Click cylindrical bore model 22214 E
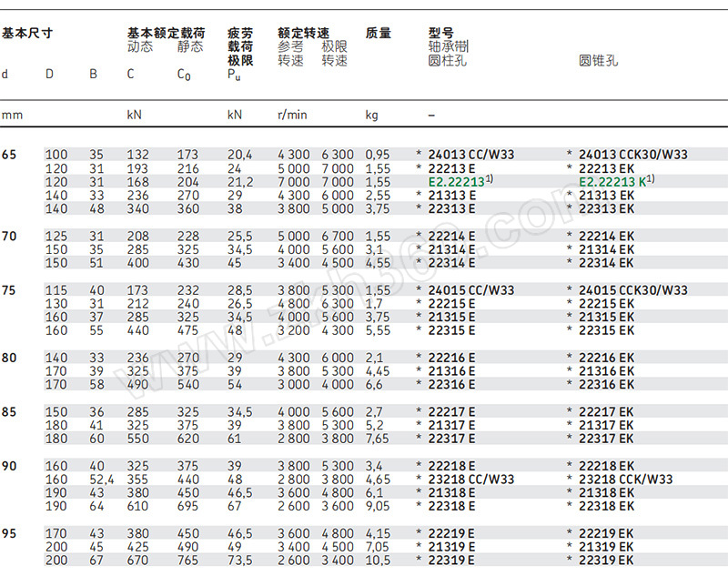This screenshot has width=728, height=576. pyautogui.click(x=451, y=237)
